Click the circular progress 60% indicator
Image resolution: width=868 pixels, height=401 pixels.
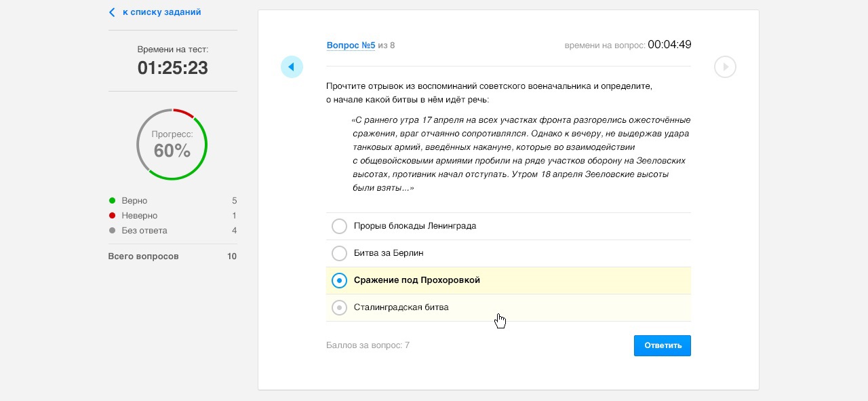point(172,145)
